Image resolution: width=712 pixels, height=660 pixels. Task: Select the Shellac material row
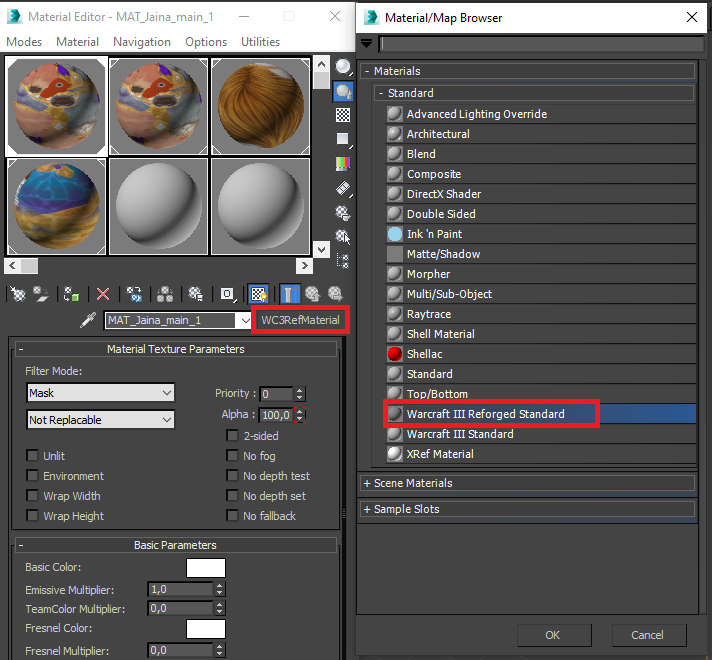click(541, 354)
